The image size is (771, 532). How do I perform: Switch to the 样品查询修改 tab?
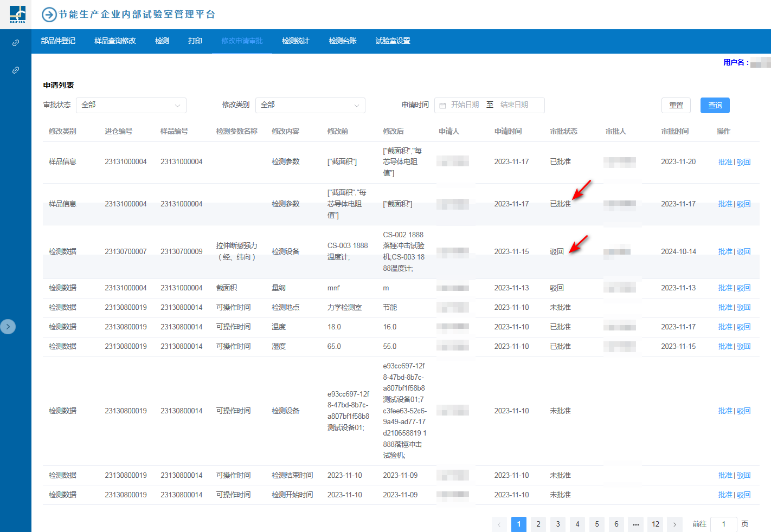[x=115, y=41]
